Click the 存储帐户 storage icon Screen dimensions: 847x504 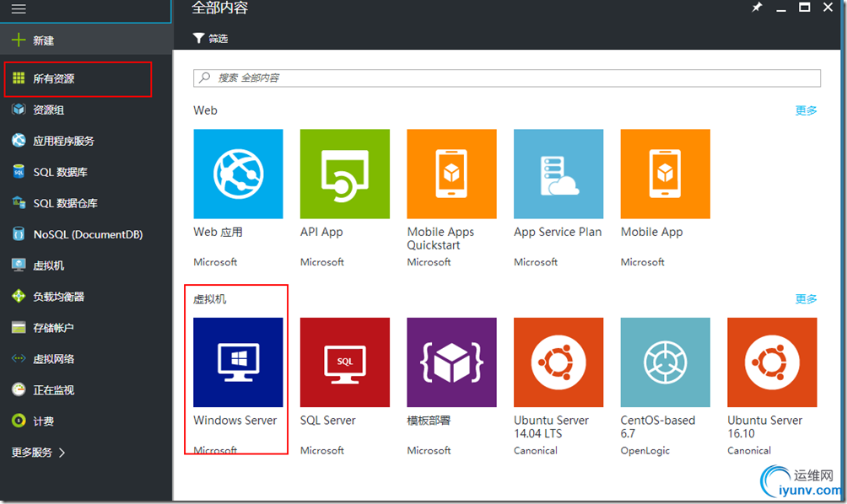coord(19,328)
